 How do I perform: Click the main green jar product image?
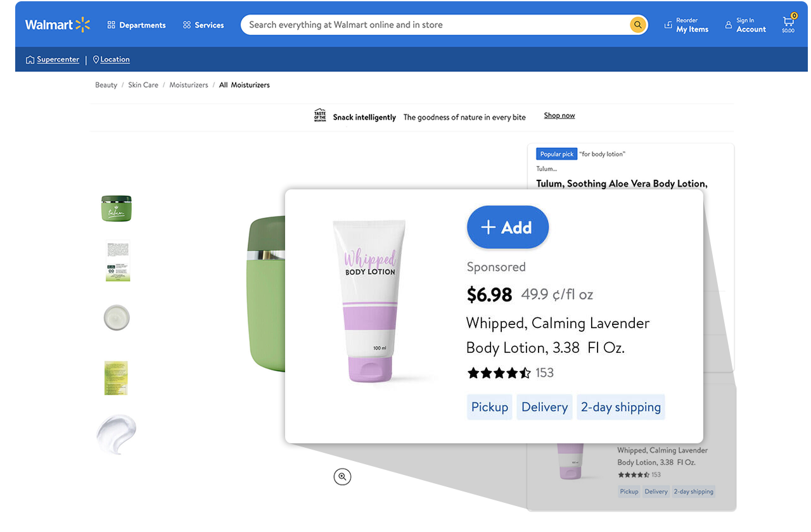(x=267, y=294)
